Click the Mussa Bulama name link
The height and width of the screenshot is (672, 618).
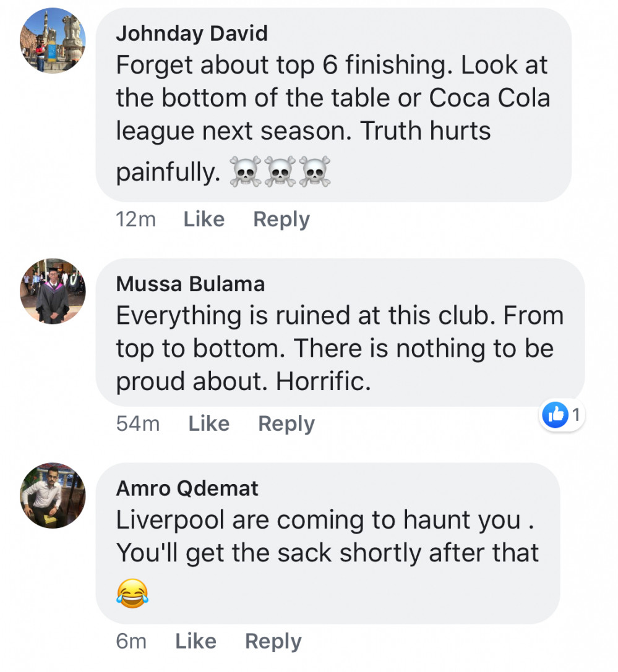(191, 284)
